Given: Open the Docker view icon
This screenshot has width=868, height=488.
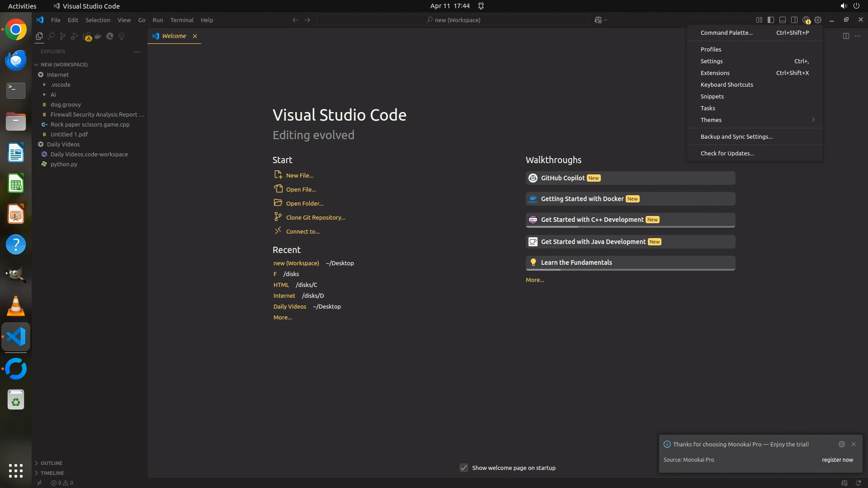Looking at the screenshot, I should pyautogui.click(x=98, y=36).
